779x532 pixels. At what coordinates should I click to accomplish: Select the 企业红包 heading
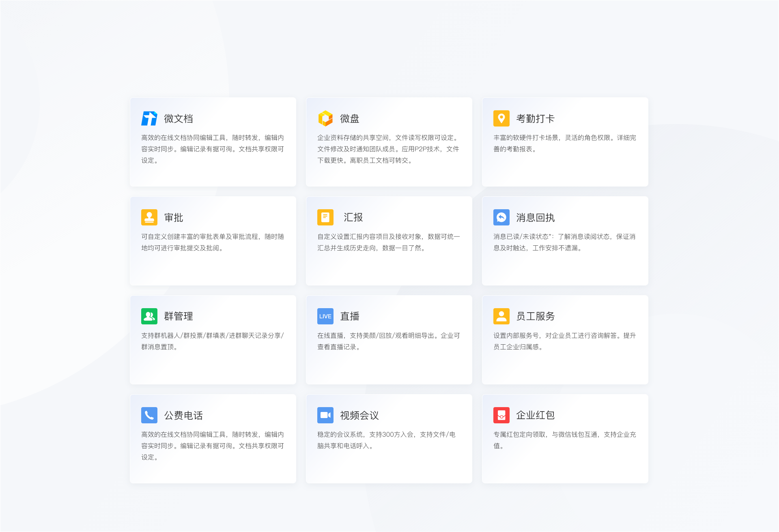pyautogui.click(x=536, y=415)
